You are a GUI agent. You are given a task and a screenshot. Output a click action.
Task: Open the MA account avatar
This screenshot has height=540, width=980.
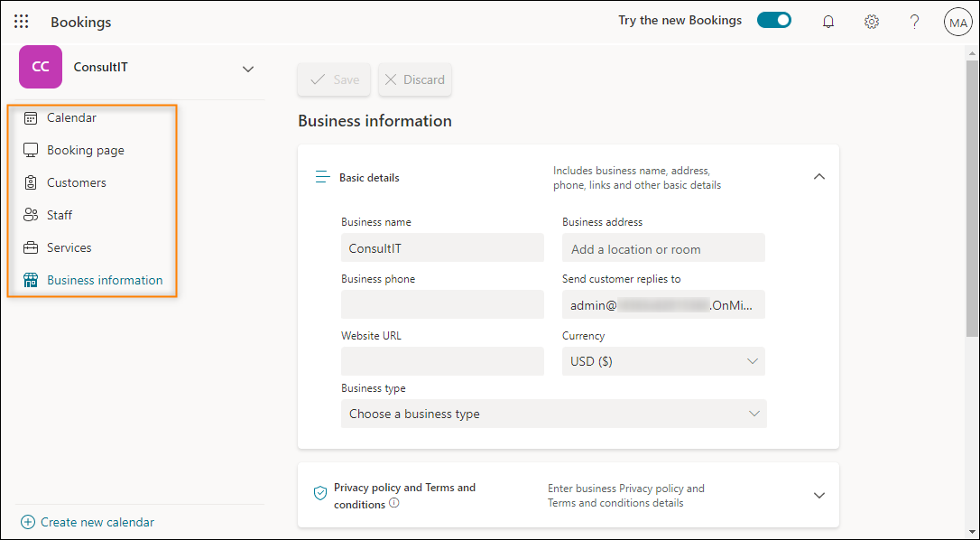click(957, 23)
